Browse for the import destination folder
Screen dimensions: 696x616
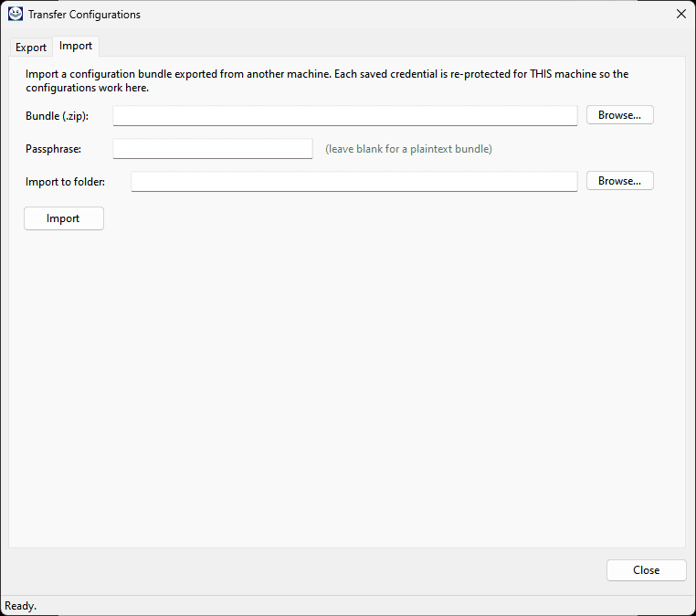click(x=619, y=181)
